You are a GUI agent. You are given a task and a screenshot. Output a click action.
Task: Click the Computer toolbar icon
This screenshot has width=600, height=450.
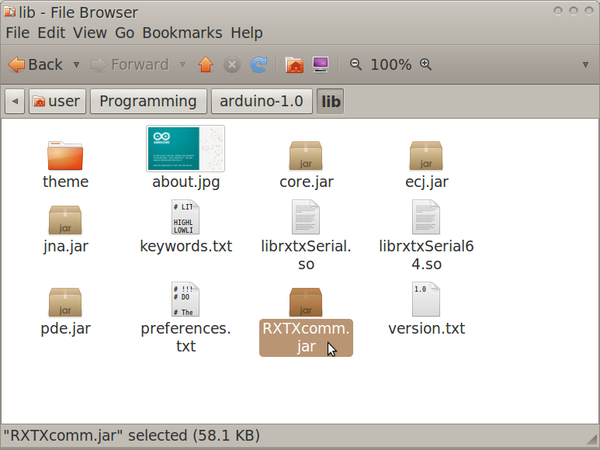coord(321,65)
